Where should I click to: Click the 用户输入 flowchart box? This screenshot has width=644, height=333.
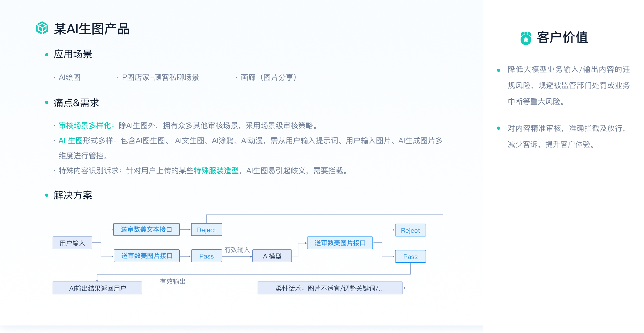[72, 243]
